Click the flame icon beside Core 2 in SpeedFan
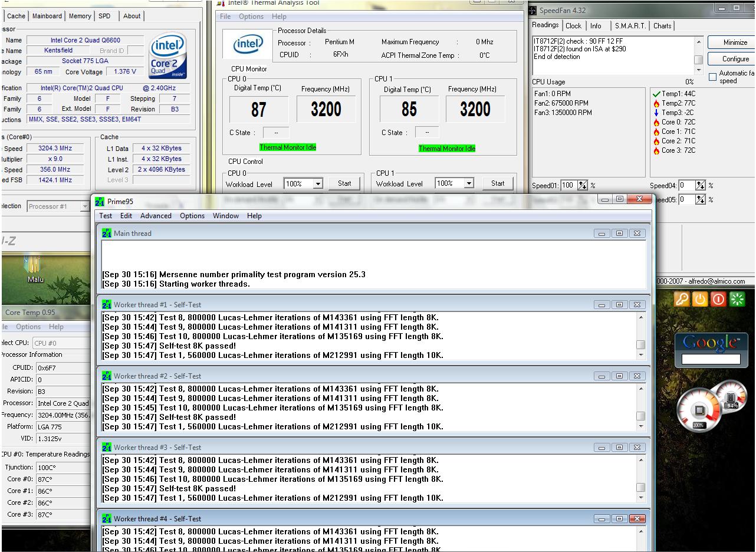The width and height of the screenshot is (756, 552). [x=656, y=141]
